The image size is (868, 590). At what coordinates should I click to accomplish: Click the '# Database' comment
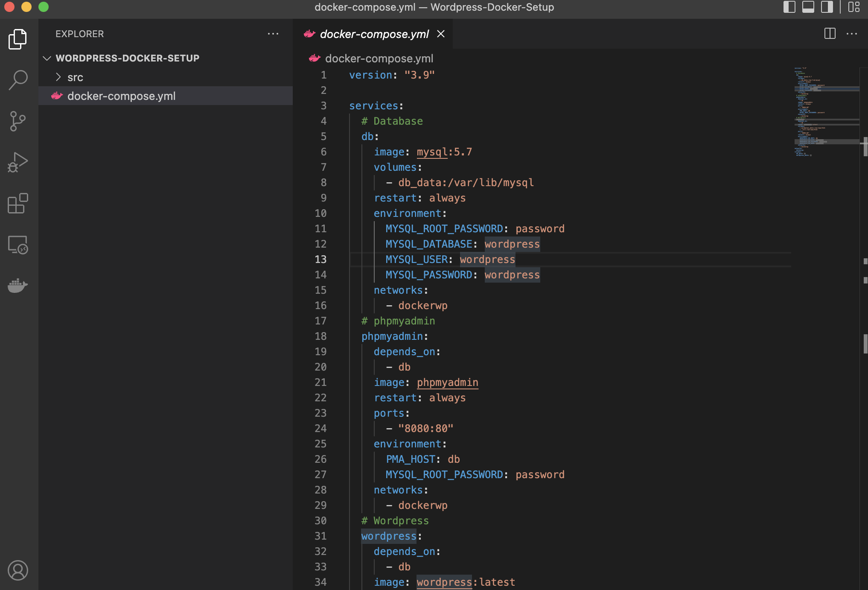coord(392,121)
